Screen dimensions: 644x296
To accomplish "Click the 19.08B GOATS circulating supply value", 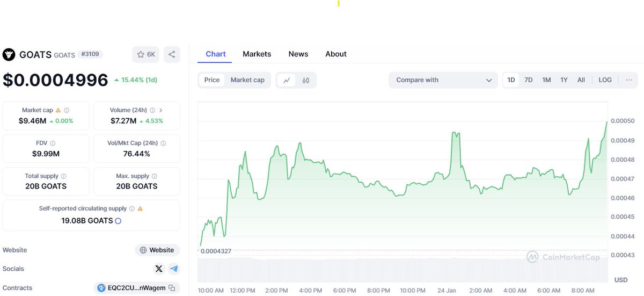I will 87,221.
